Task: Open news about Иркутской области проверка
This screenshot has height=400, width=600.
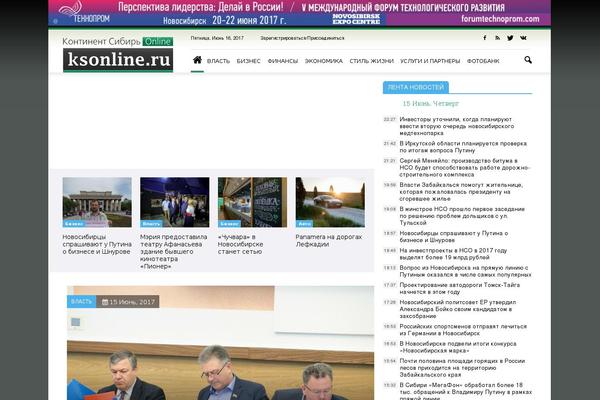Action: [463, 147]
